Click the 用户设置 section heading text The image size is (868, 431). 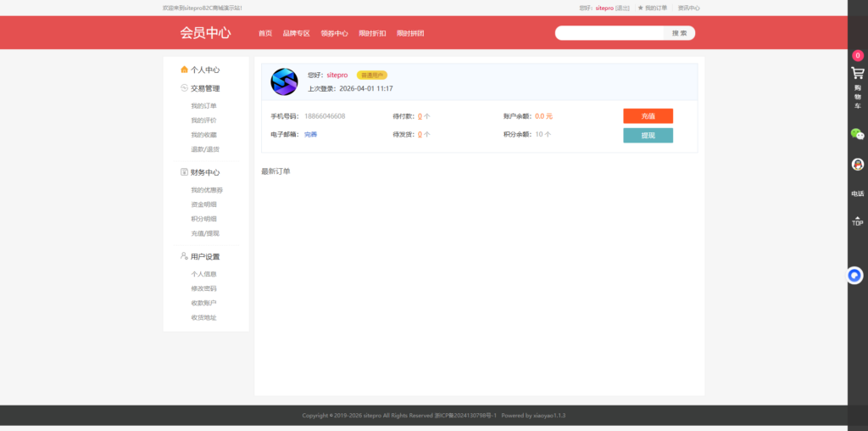click(205, 256)
